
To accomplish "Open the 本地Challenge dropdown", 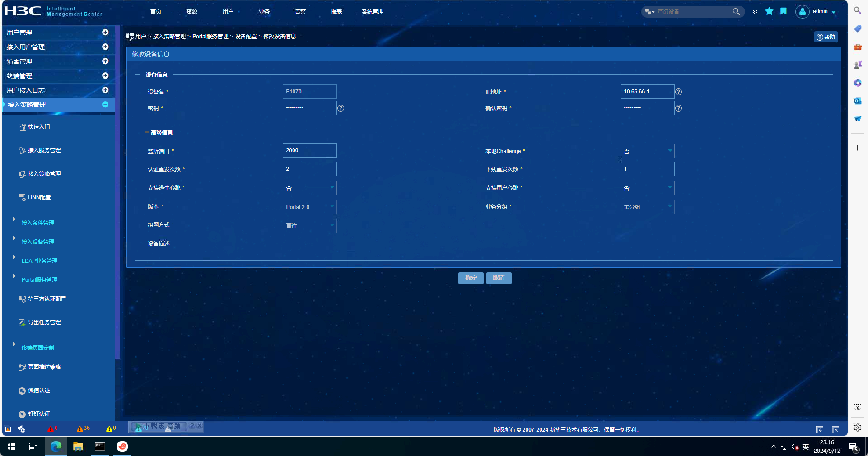I will tap(647, 151).
